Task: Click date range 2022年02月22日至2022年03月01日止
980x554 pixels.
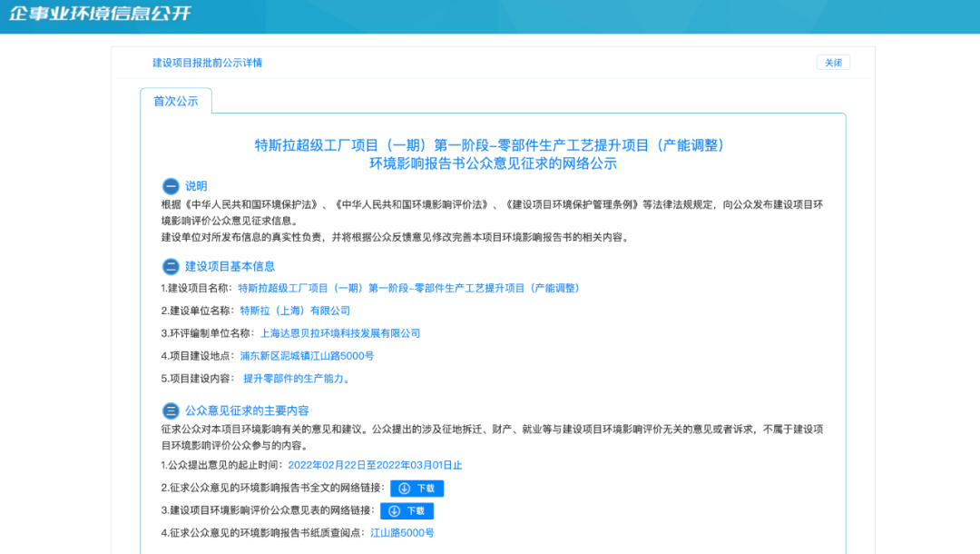Action: coord(375,465)
